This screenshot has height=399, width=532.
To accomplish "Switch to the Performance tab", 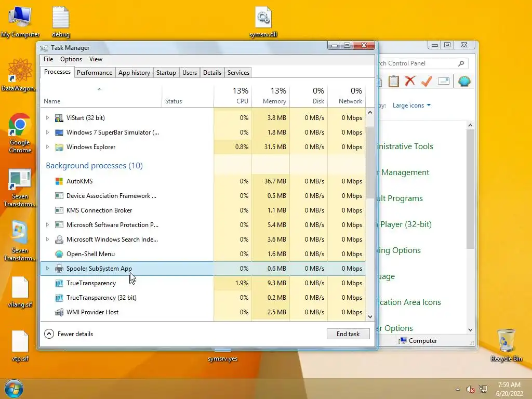I will tap(95, 73).
